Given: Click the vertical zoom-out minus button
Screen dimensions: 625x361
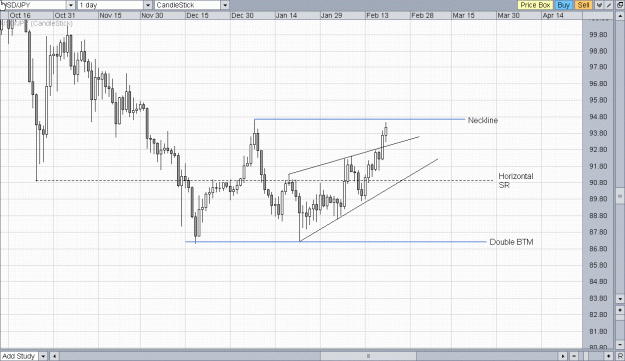Looking at the screenshot, I should coord(620,344).
